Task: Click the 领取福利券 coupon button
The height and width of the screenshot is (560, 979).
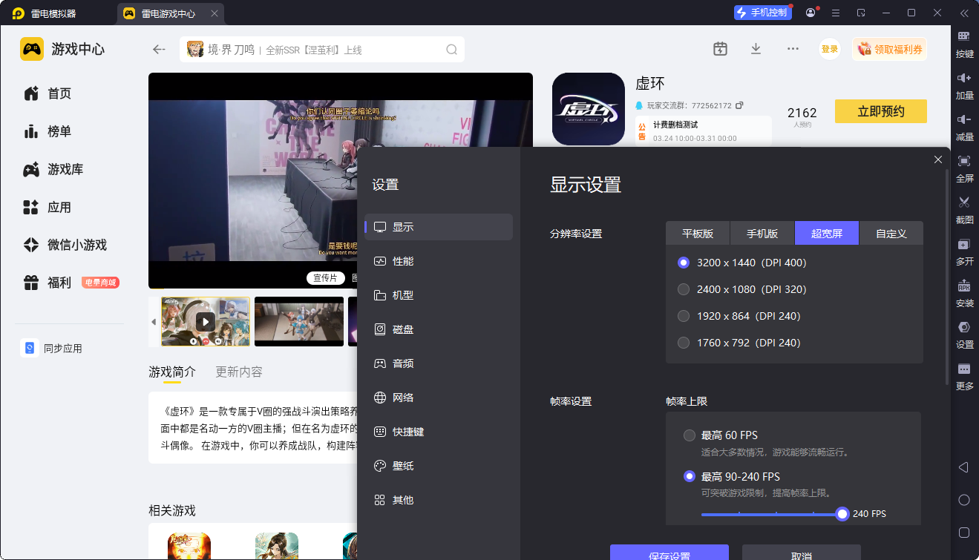Action: 889,50
